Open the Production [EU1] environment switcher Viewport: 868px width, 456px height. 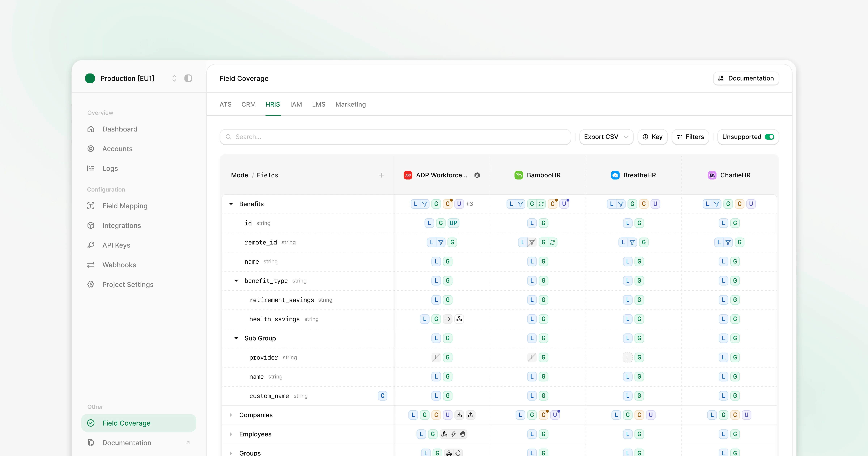[174, 78]
